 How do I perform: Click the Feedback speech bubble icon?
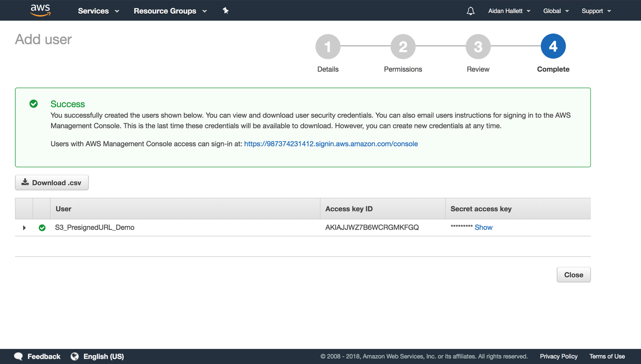tap(19, 356)
